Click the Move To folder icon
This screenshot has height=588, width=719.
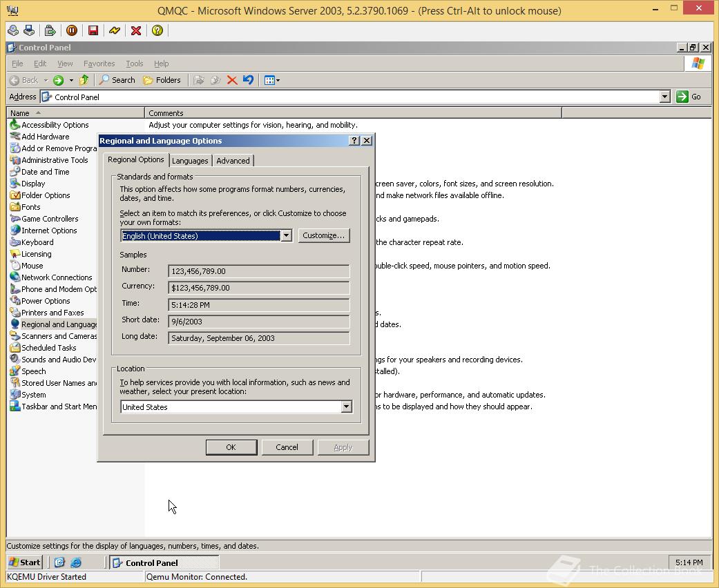[x=198, y=80]
